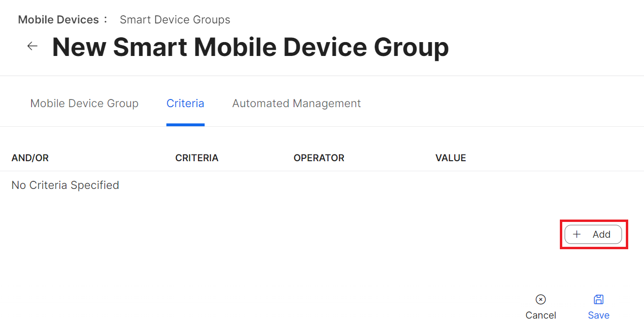644x331 pixels.
Task: Go to the Smart Device Groups breadcrumb
Action: pyautogui.click(x=175, y=20)
